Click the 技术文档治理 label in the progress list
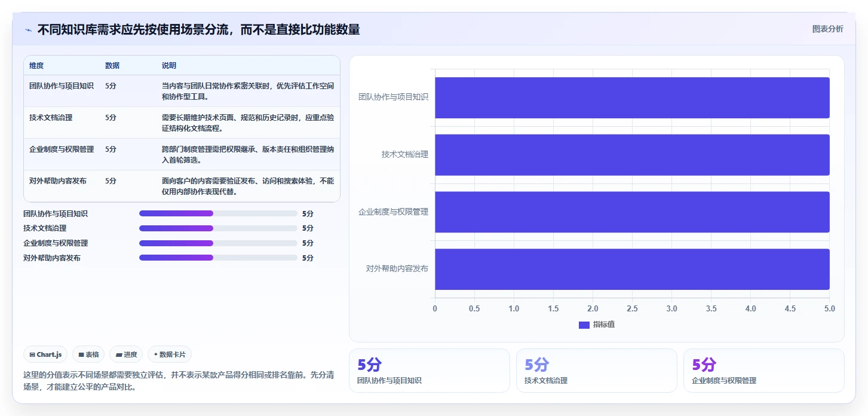868x416 pixels. tap(45, 228)
